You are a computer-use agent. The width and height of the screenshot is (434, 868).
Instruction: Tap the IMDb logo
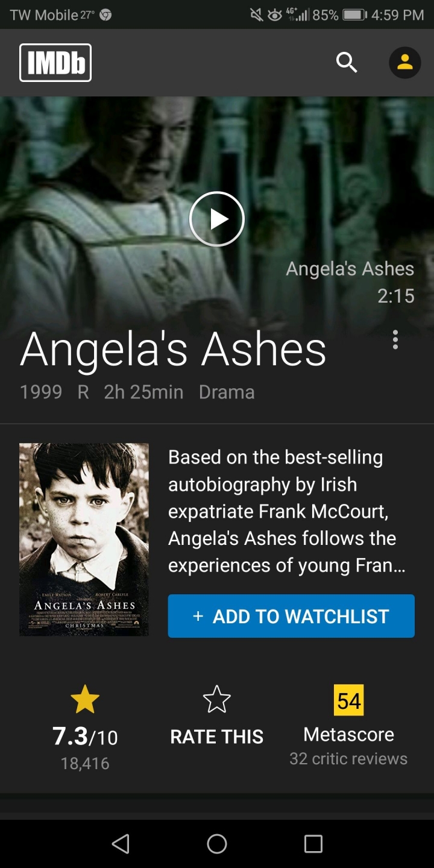coord(55,63)
